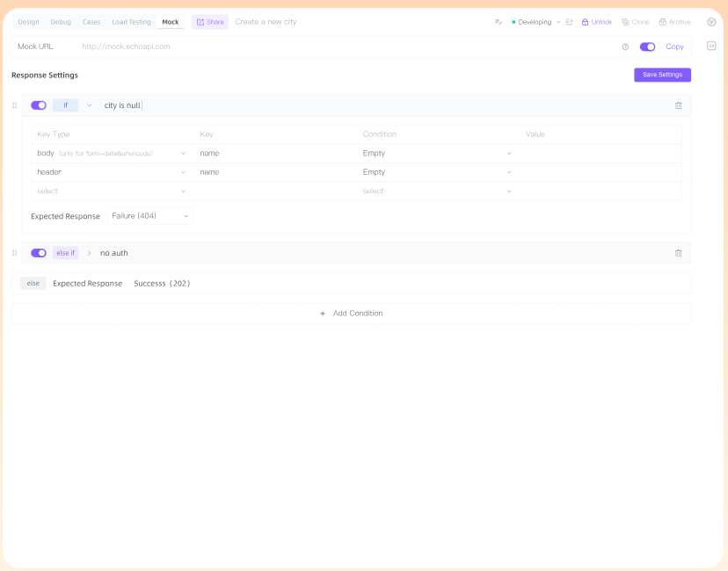Click the Unlock padlock icon

584,21
